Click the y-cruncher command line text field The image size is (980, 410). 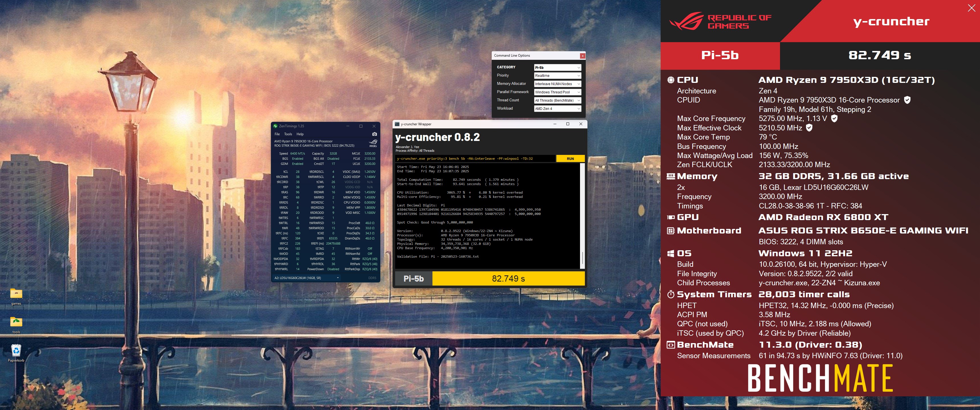tap(475, 159)
